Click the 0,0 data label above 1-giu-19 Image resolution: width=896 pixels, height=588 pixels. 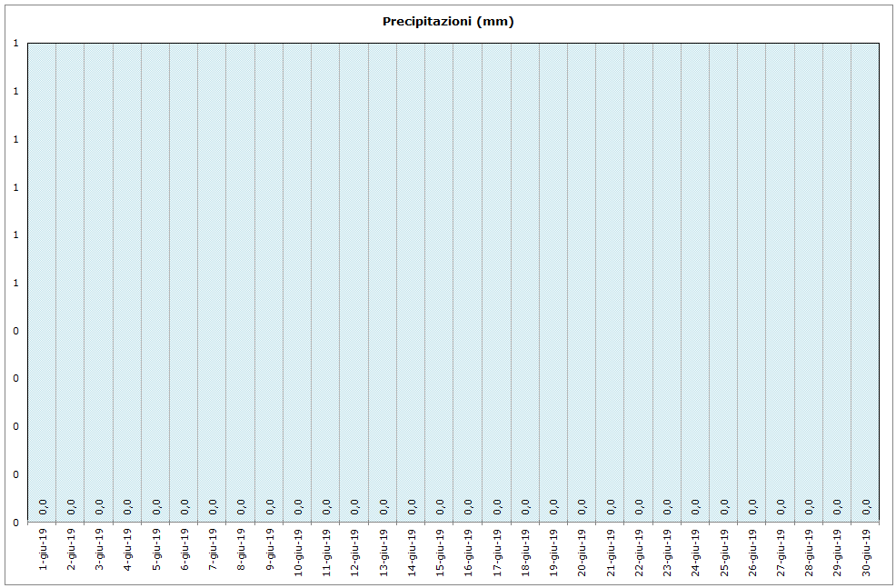pyautogui.click(x=43, y=507)
